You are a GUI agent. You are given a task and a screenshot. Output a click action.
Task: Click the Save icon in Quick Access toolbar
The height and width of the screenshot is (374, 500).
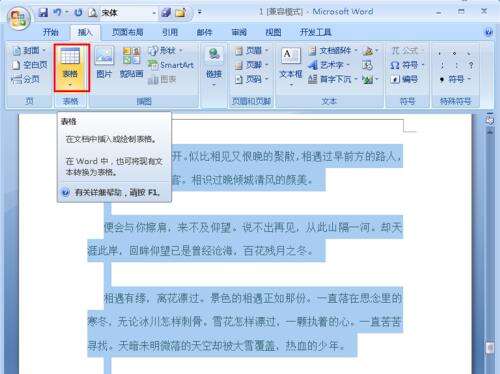click(43, 13)
